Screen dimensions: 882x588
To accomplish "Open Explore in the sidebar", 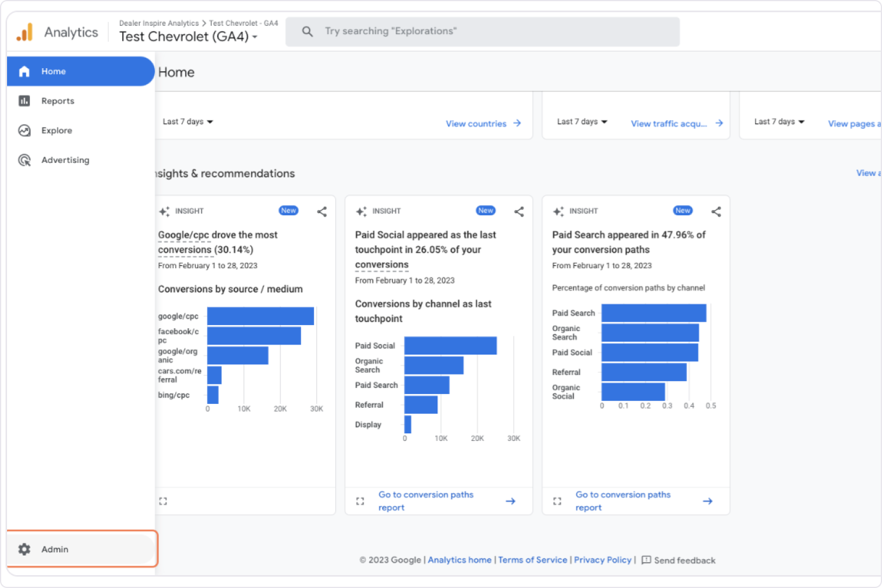I will tap(81, 131).
